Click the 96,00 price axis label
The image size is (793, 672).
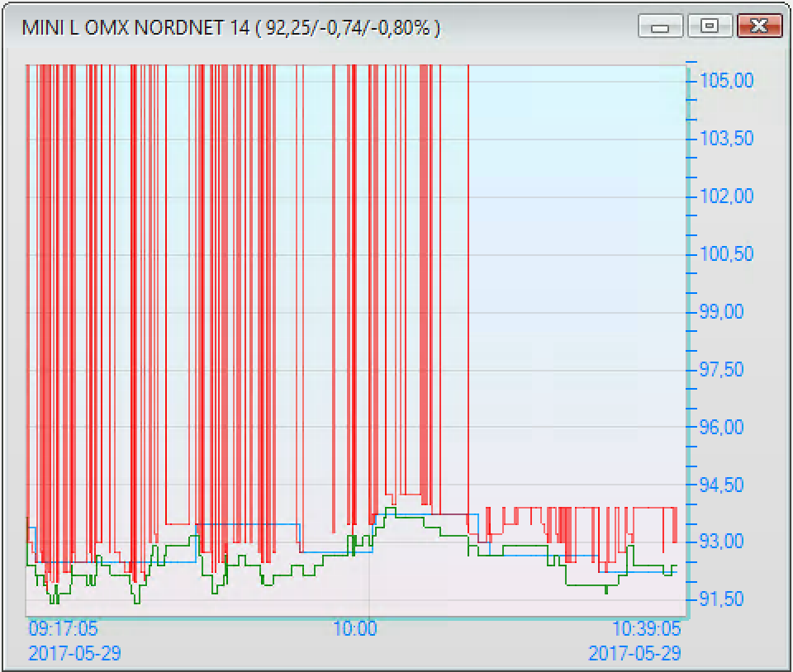[721, 428]
